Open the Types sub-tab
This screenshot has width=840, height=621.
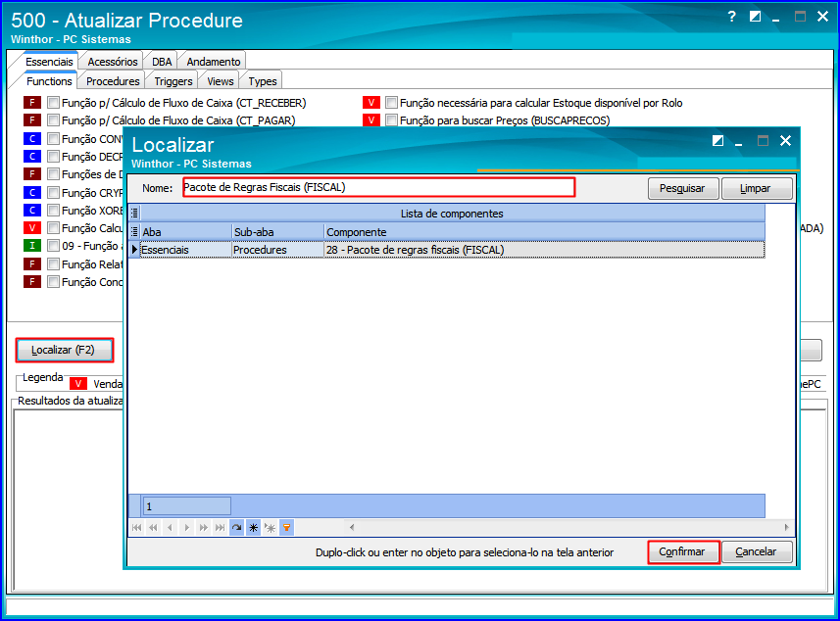[x=263, y=81]
